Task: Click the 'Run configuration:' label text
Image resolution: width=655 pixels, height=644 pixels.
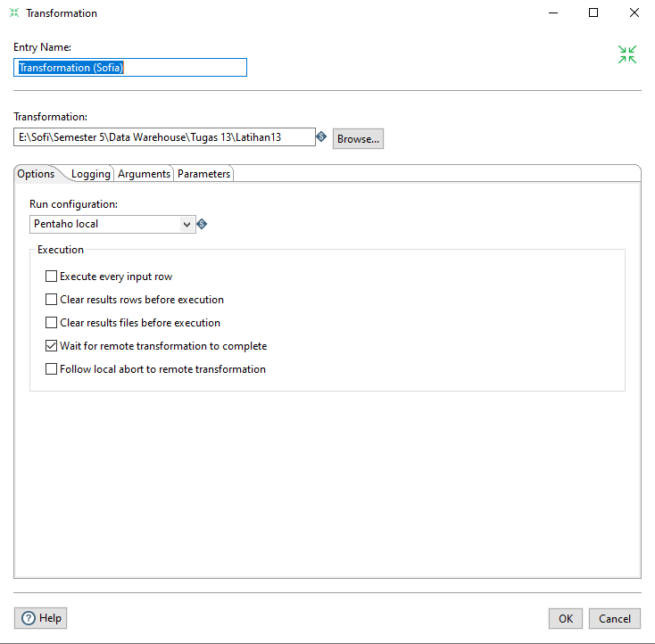Action: (73, 204)
